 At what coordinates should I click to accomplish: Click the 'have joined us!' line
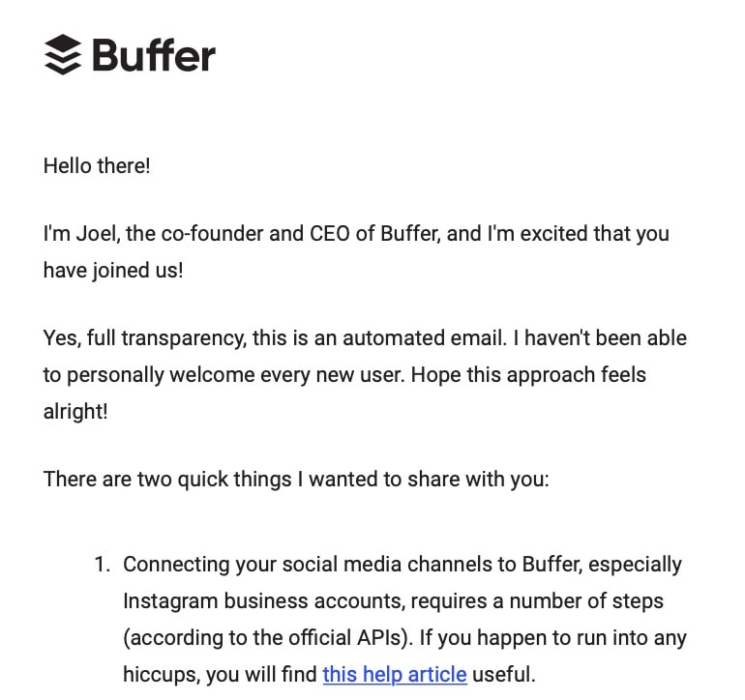(113, 270)
